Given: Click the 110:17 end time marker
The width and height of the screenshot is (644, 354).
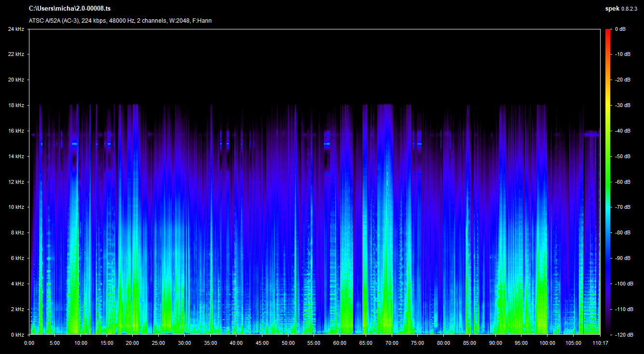Looking at the screenshot, I should pos(600,343).
